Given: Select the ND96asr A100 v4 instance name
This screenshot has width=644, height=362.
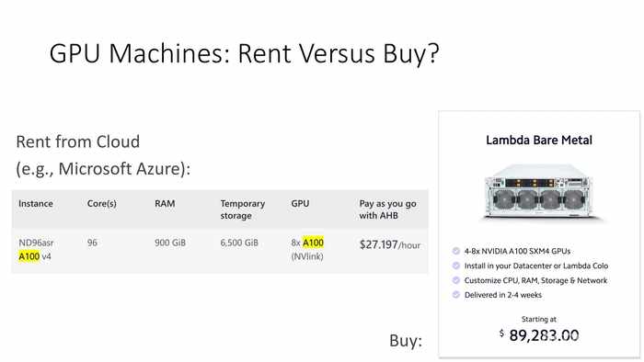Looking at the screenshot, I should click(x=36, y=250).
